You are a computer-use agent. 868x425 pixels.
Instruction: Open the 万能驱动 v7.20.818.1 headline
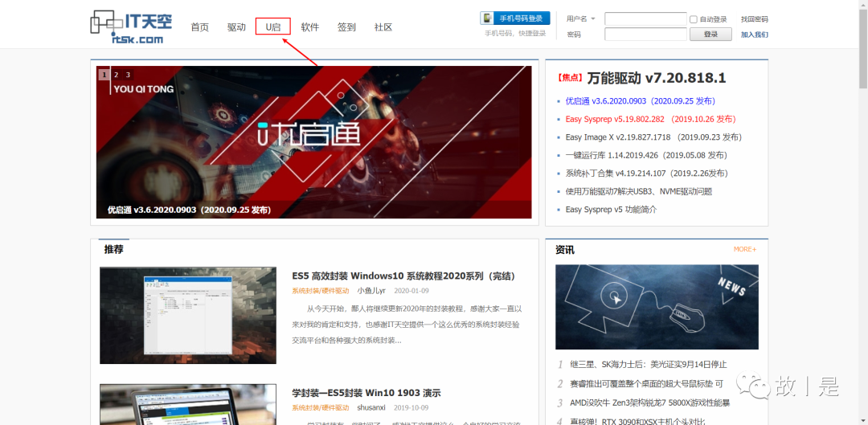click(656, 78)
